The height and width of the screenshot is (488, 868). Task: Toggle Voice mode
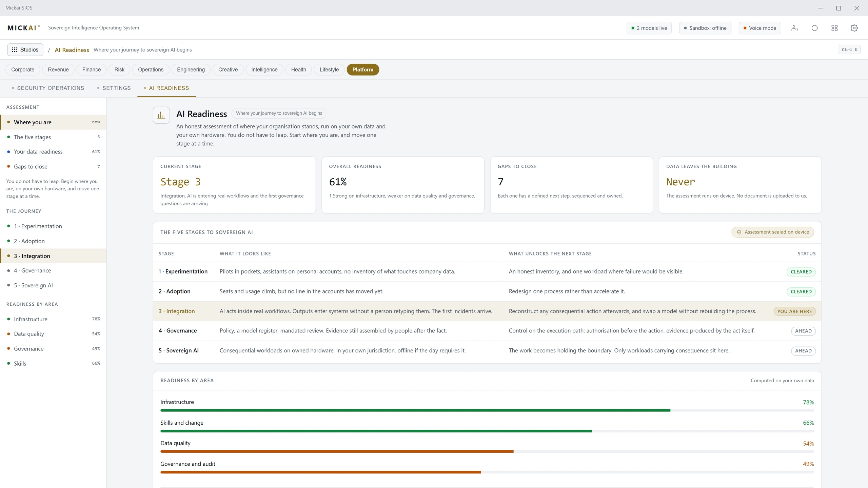[x=760, y=28]
